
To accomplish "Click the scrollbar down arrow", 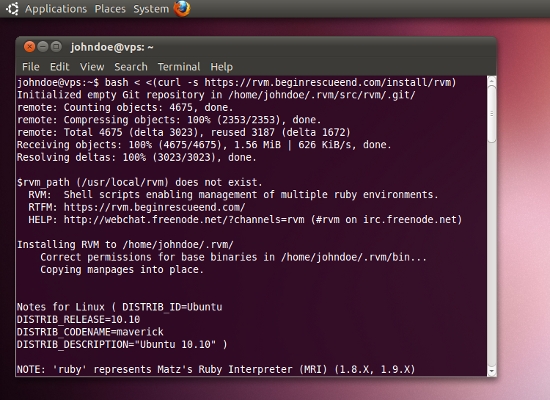I will pos(492,371).
